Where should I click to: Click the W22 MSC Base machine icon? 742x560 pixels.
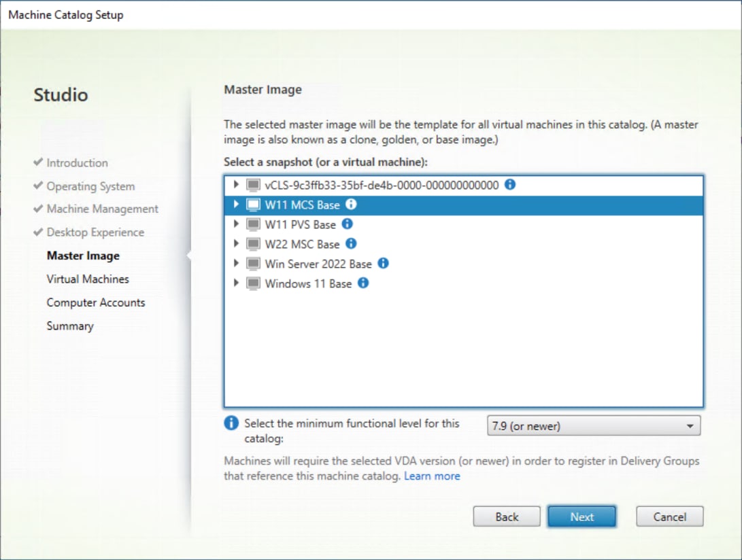coord(253,244)
